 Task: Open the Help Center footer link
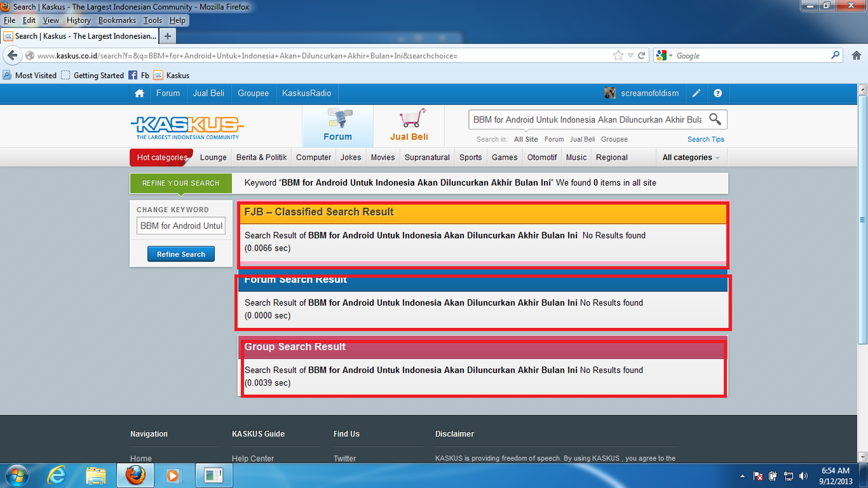[x=253, y=459]
